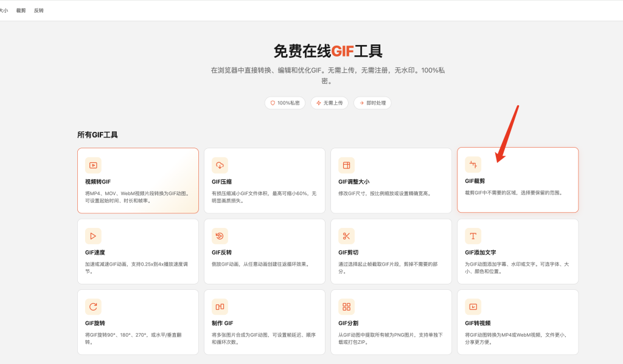The width and height of the screenshot is (623, 364).
Task: Click description text under GIF添加文字
Action: pos(517,268)
